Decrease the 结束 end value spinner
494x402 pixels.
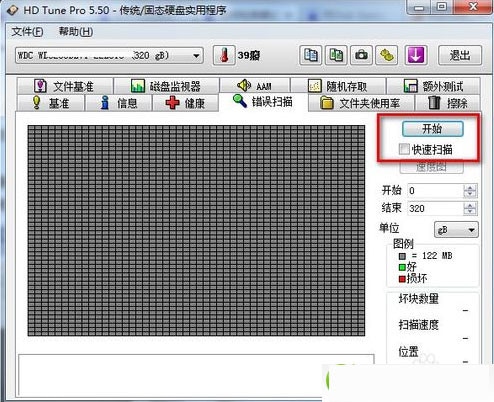coord(470,212)
